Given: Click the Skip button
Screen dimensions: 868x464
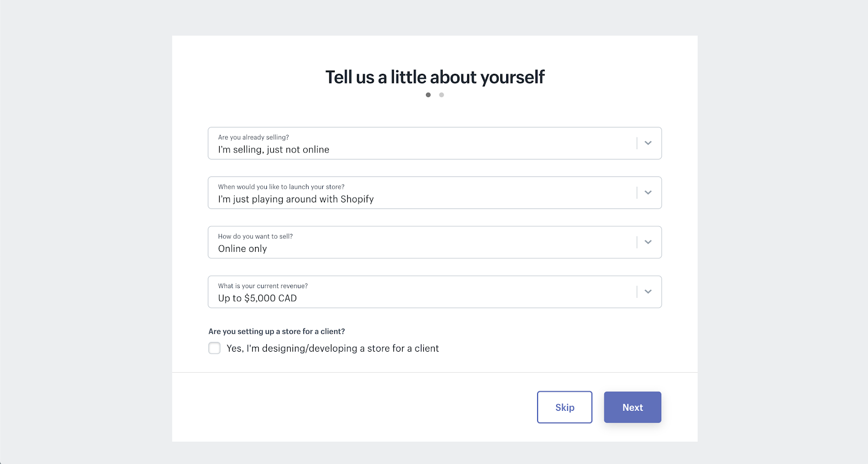Looking at the screenshot, I should 564,407.
